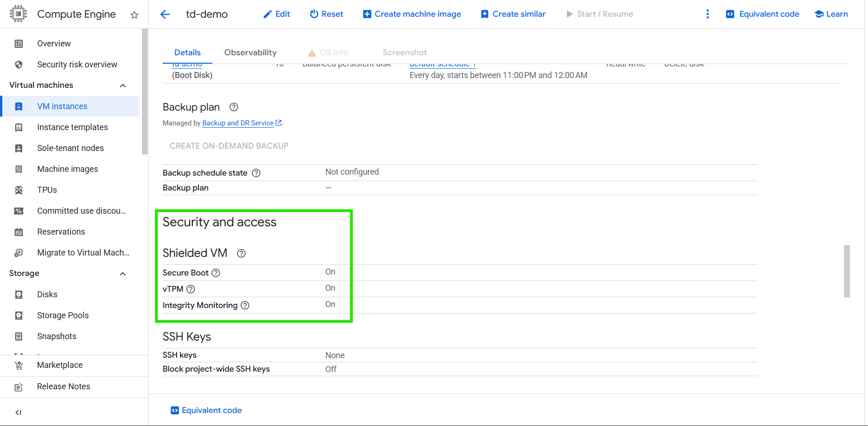Click the back arrow next to td-demo
The height and width of the screenshot is (426, 868).
(165, 14)
